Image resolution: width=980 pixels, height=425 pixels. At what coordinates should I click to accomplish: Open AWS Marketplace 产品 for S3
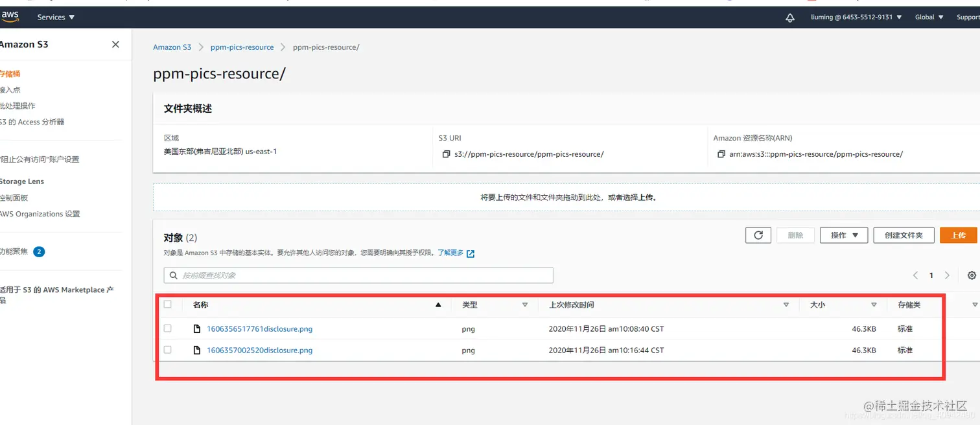point(57,295)
